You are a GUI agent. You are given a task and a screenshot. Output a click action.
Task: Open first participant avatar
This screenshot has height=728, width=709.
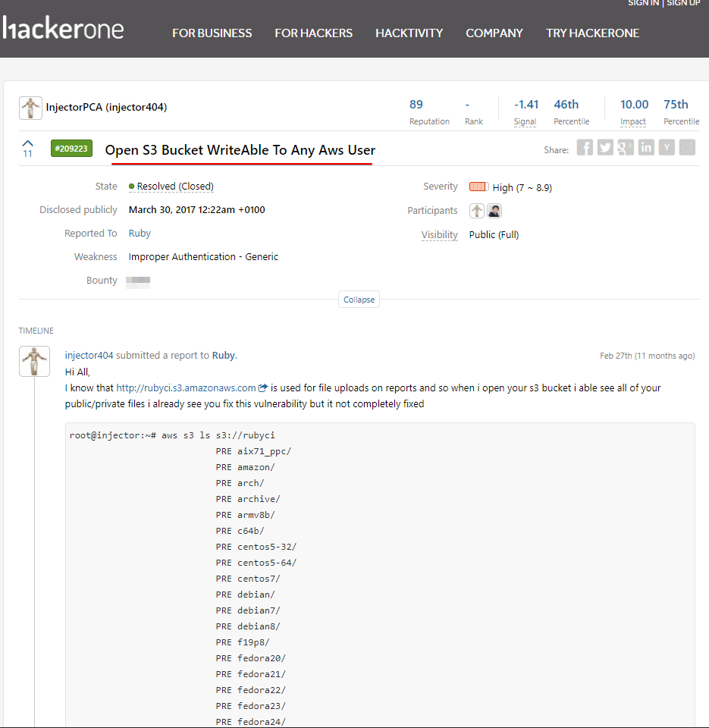(476, 211)
